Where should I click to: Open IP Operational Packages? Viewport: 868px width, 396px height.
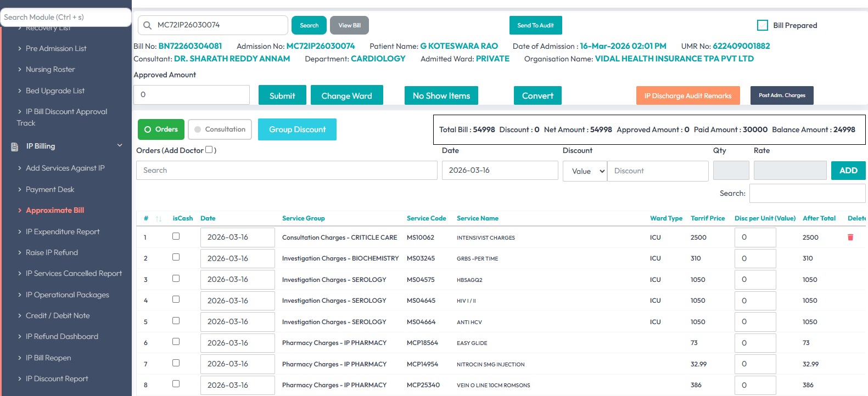(x=68, y=295)
